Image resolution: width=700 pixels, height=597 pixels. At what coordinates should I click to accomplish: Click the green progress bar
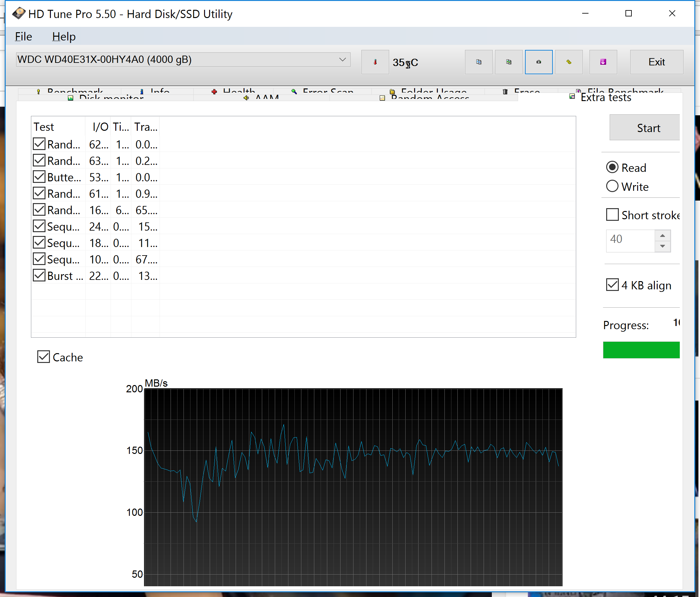[641, 350]
